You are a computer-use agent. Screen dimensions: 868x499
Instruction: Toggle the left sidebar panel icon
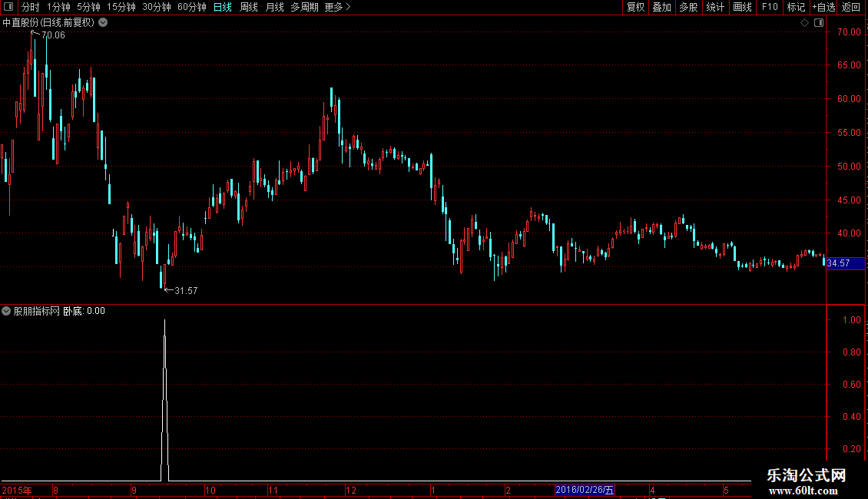[x=8, y=7]
